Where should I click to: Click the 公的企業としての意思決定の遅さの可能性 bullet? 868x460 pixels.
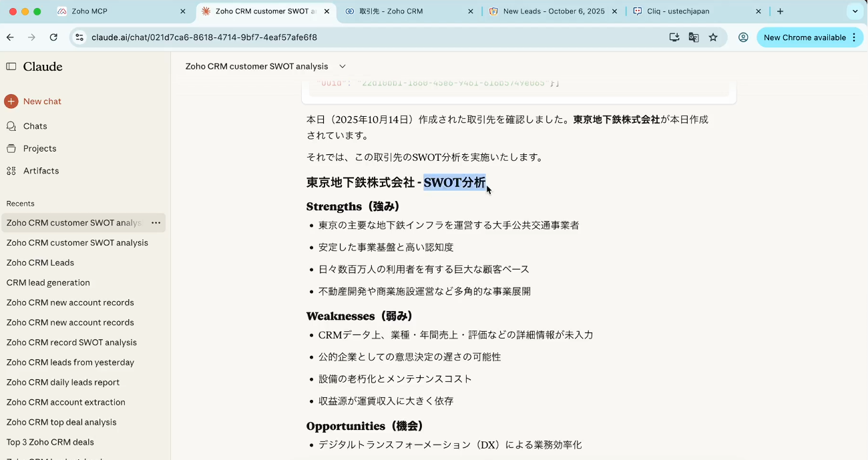tap(409, 357)
